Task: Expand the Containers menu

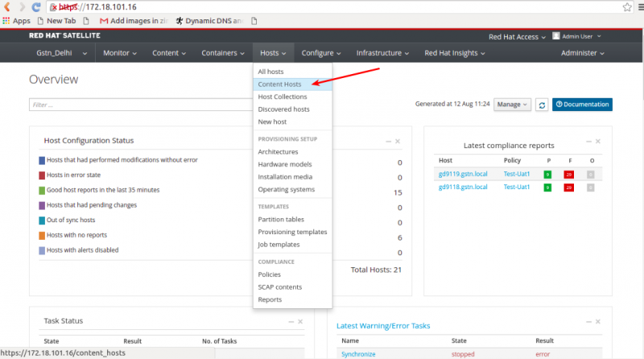Action: click(x=223, y=53)
